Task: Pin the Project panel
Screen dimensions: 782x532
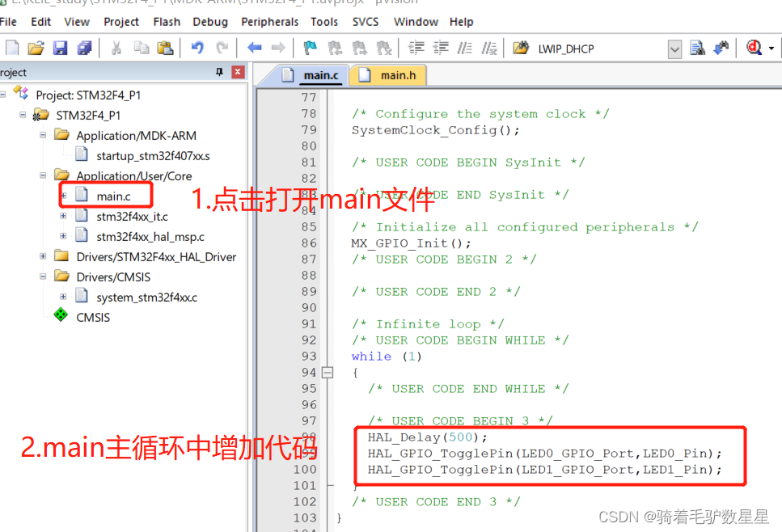Action: pos(219,72)
